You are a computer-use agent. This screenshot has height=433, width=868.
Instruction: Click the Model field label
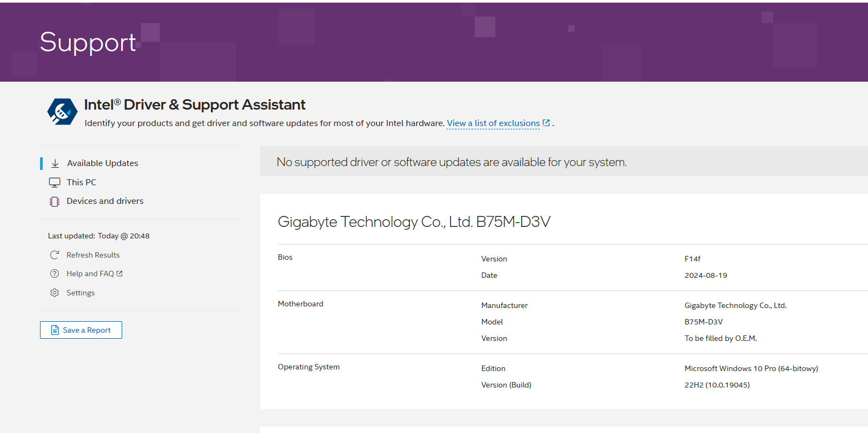[492, 322]
